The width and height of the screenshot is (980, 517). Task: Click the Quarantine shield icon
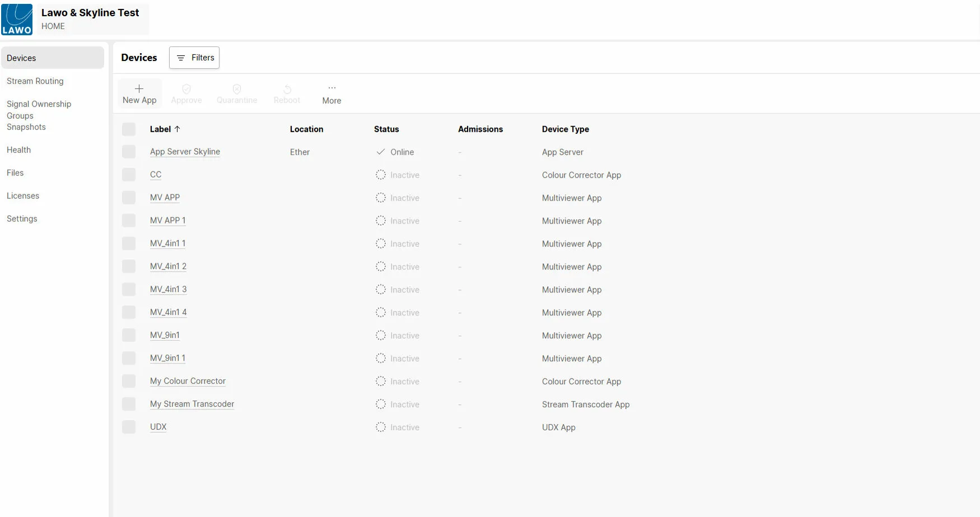tap(237, 89)
